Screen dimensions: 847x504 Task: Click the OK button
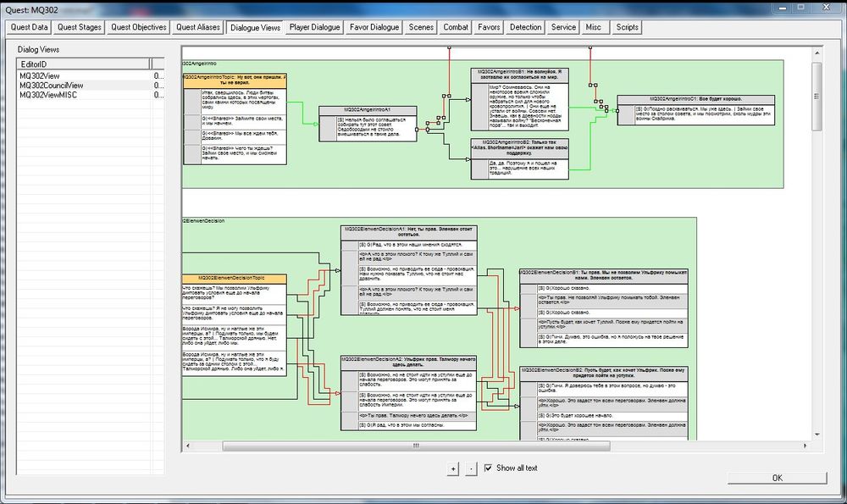point(777,478)
